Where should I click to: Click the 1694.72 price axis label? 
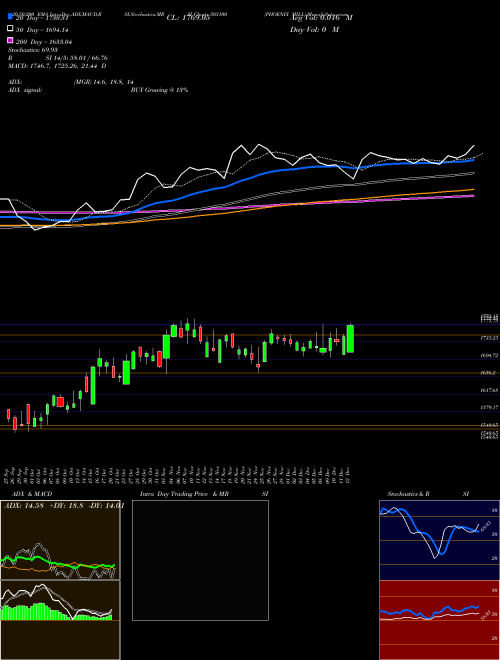click(490, 356)
